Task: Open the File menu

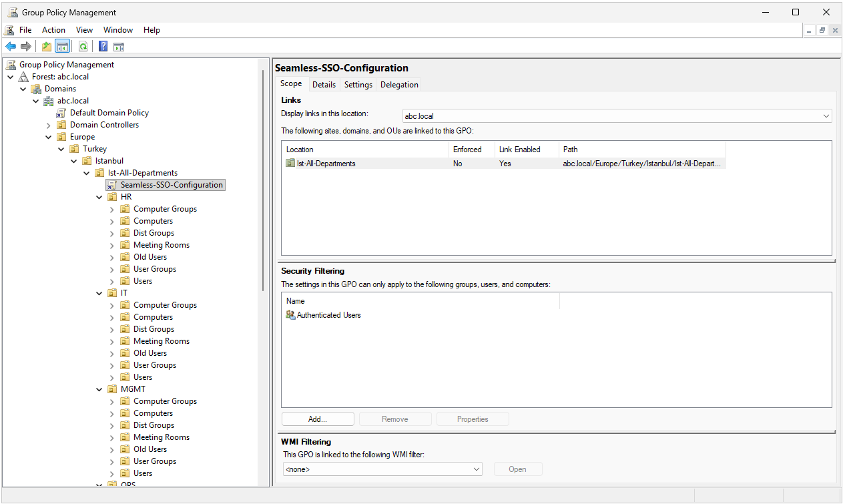Action: pyautogui.click(x=25, y=30)
